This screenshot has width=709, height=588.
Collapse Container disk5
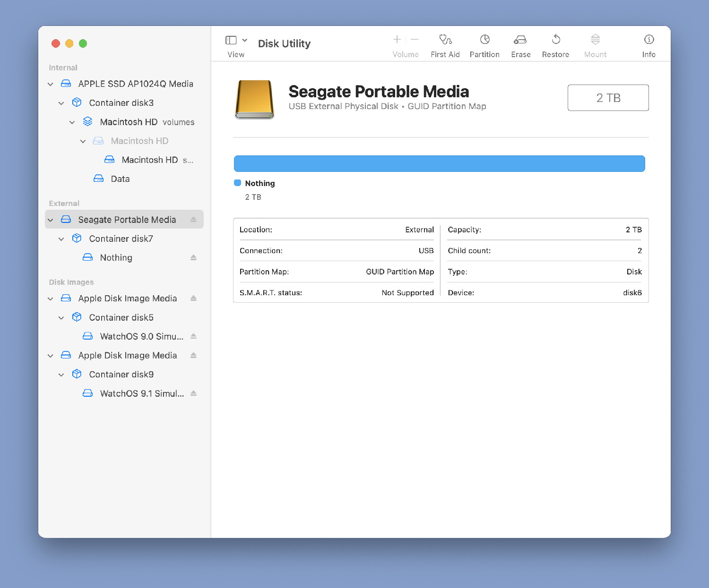61,318
